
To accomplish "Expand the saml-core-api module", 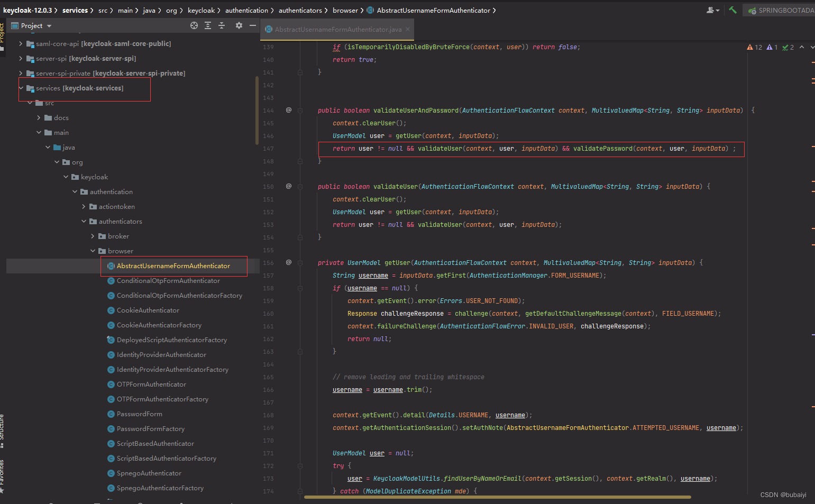I will click(21, 44).
